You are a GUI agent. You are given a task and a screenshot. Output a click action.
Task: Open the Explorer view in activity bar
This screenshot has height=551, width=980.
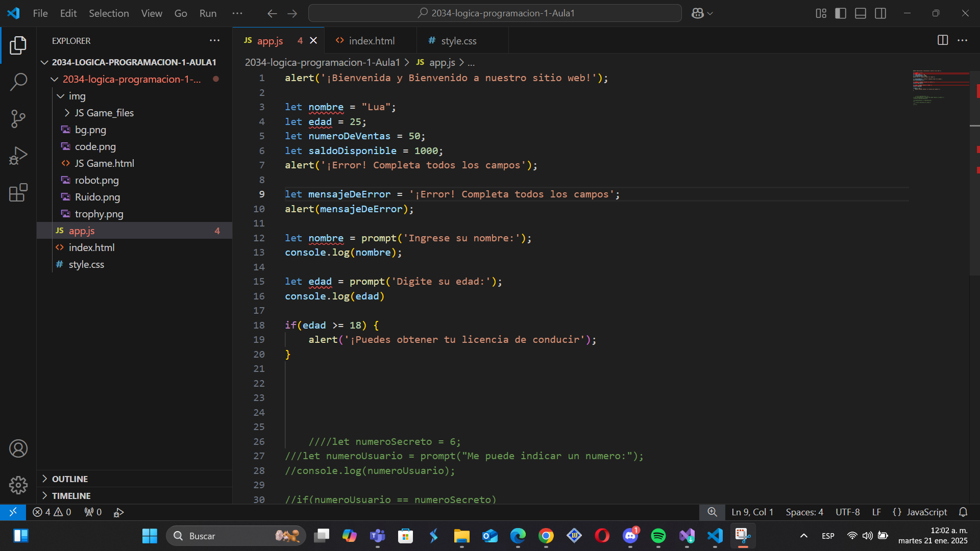(18, 45)
